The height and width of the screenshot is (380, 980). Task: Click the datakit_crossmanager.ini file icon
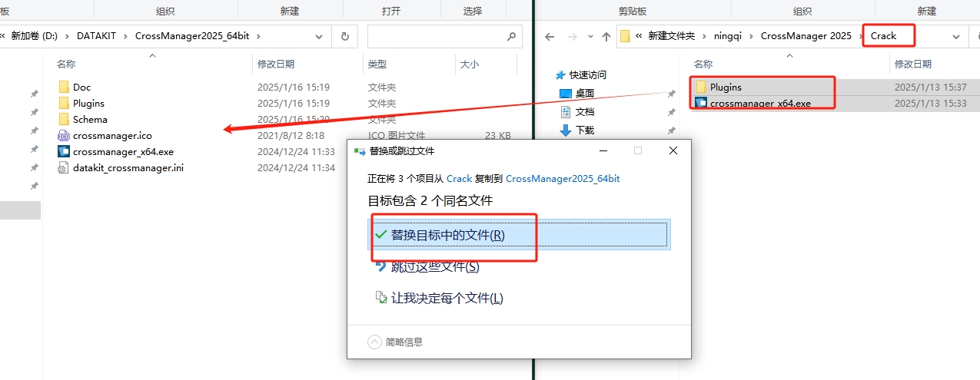64,167
